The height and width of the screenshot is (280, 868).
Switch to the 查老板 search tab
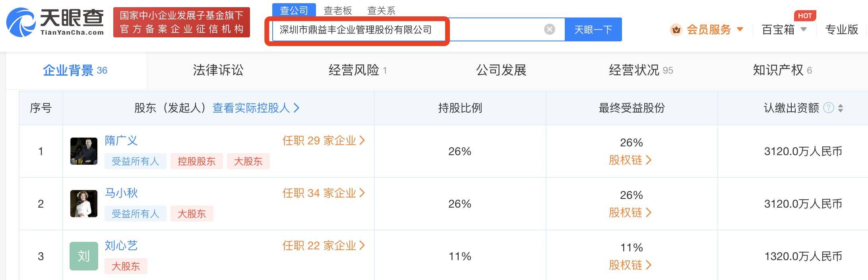click(338, 11)
